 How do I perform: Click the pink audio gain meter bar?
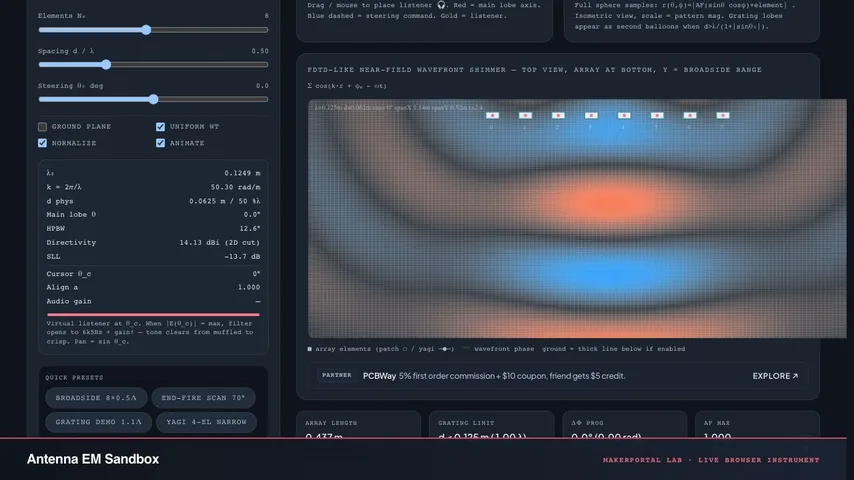(153, 314)
